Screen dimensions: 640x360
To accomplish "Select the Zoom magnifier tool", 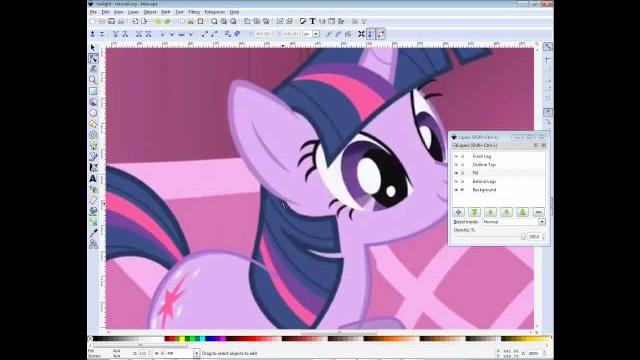I will (x=93, y=80).
